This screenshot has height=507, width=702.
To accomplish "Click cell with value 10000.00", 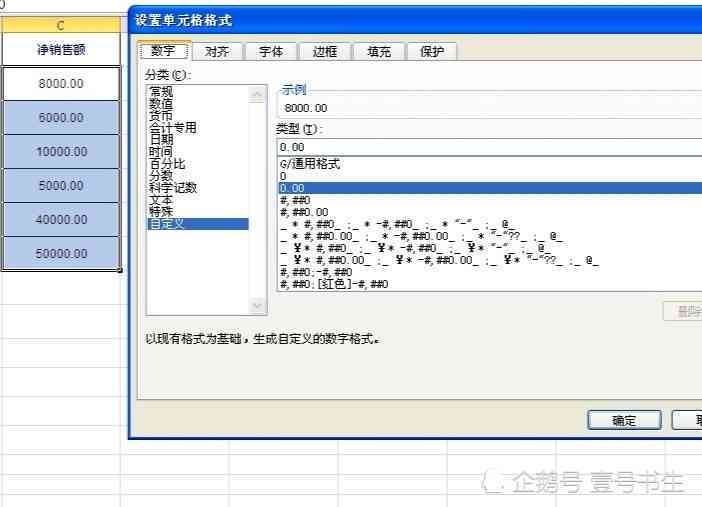I will coord(61,152).
